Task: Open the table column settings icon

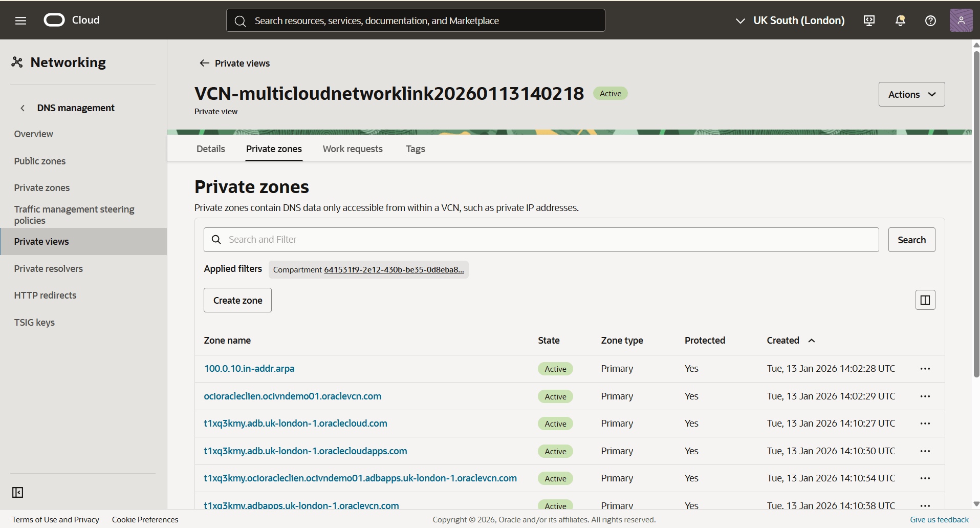Action: point(925,300)
